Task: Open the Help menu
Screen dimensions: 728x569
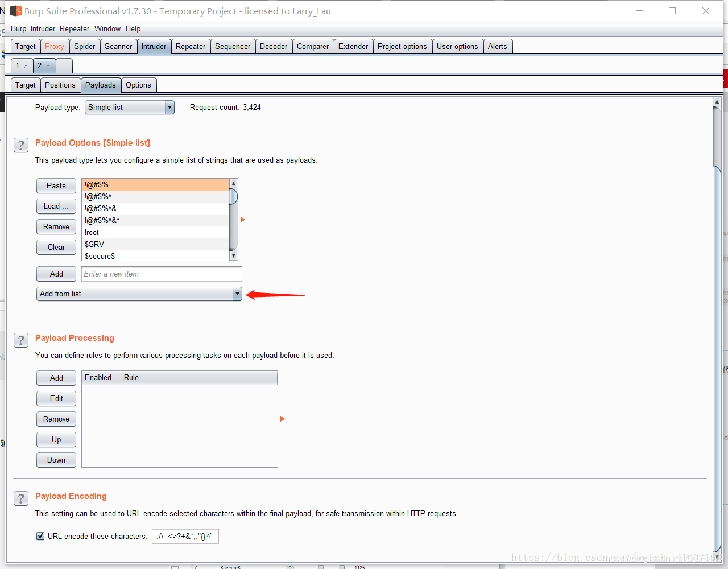Action: (133, 28)
